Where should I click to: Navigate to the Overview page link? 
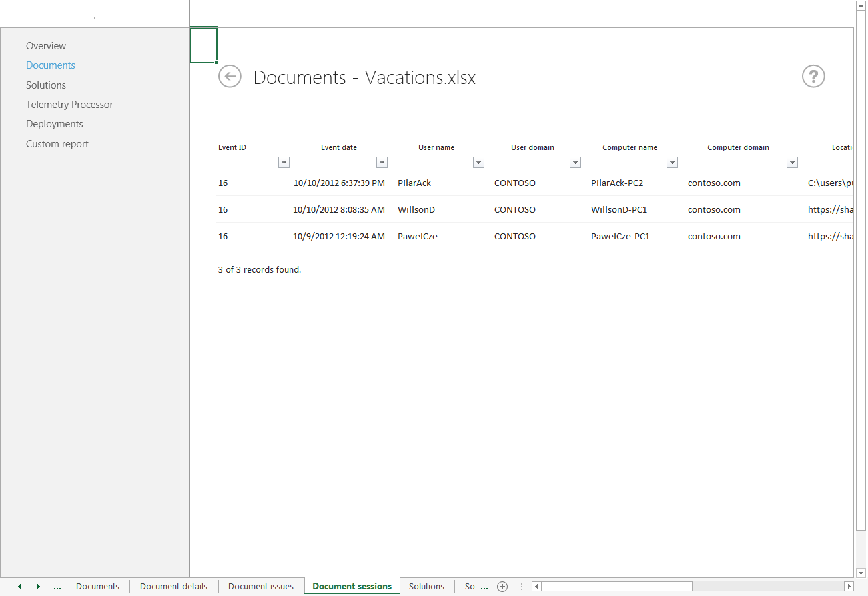point(45,45)
